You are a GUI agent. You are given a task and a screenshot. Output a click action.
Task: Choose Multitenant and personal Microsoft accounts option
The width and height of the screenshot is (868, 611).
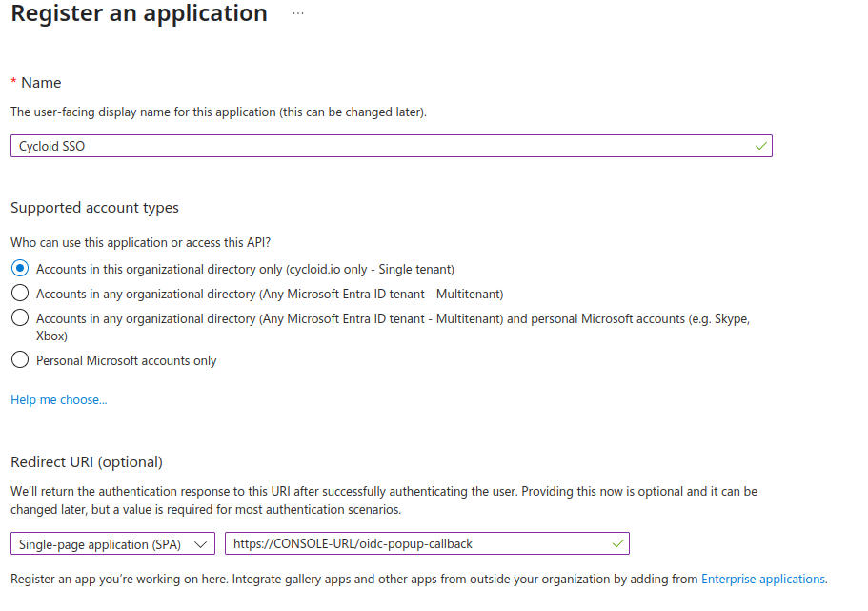click(x=20, y=318)
